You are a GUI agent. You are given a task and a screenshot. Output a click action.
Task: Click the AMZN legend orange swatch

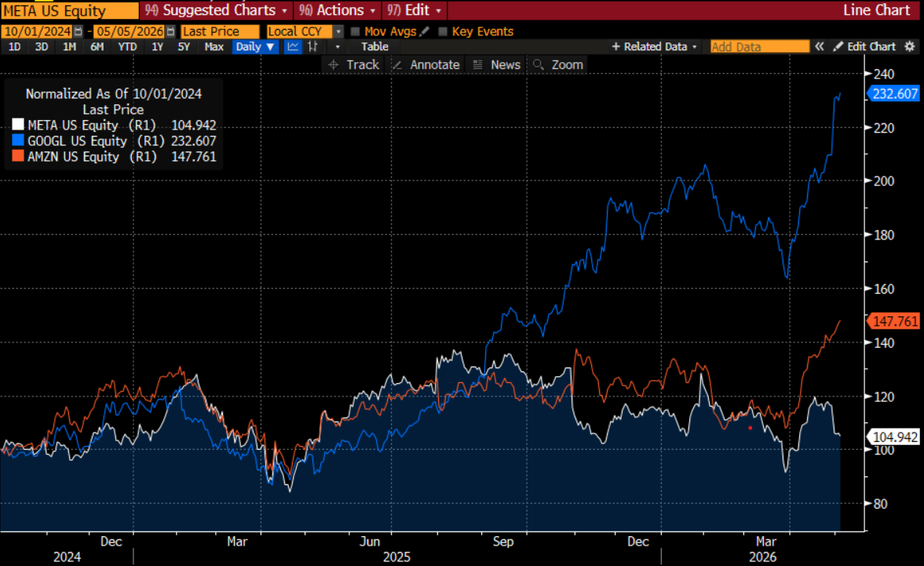pos(18,156)
